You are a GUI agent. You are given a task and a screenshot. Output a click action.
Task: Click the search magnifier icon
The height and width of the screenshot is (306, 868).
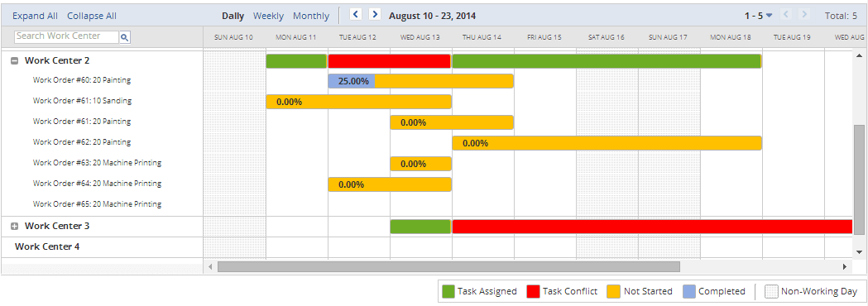click(125, 37)
